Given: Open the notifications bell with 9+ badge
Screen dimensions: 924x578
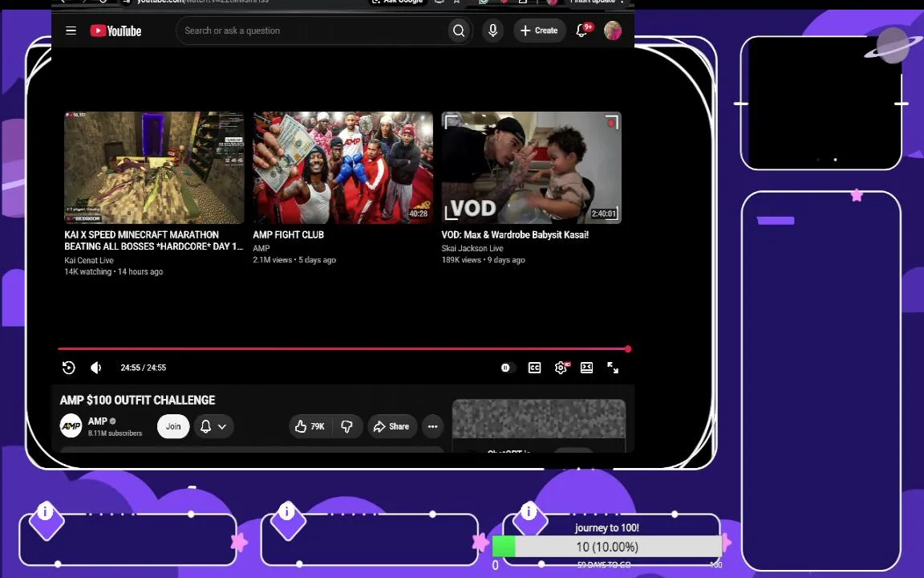Looking at the screenshot, I should [582, 31].
